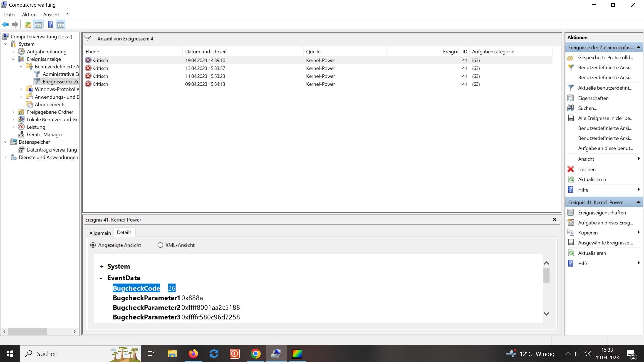Click the up-one-level folder toolbar icon
The width and height of the screenshot is (644, 362).
coord(28,24)
